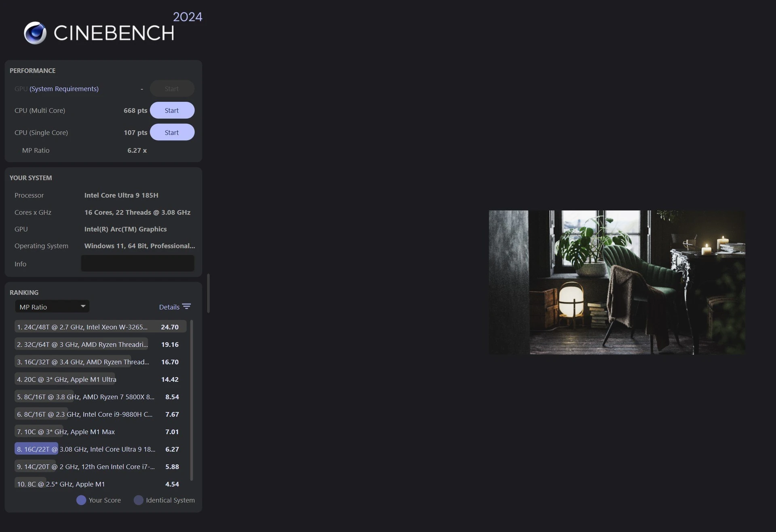Click the 668 pts multi core score
The height and width of the screenshot is (532, 776).
[135, 110]
